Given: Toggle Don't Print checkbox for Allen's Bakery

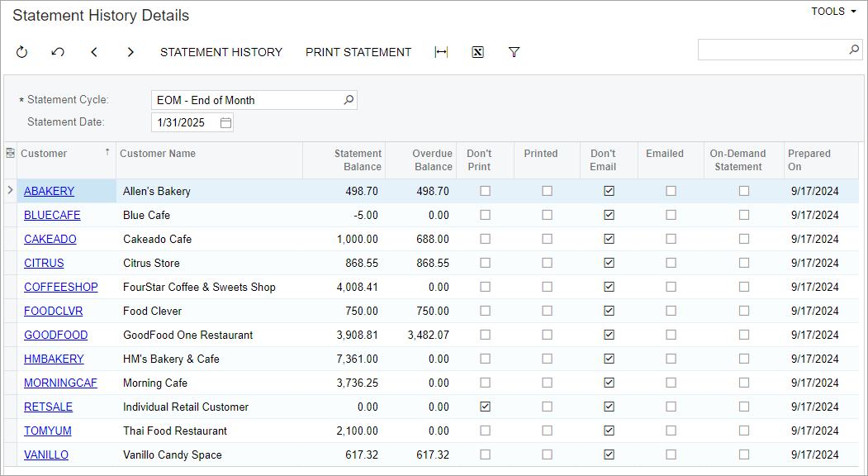Looking at the screenshot, I should coord(485,191).
